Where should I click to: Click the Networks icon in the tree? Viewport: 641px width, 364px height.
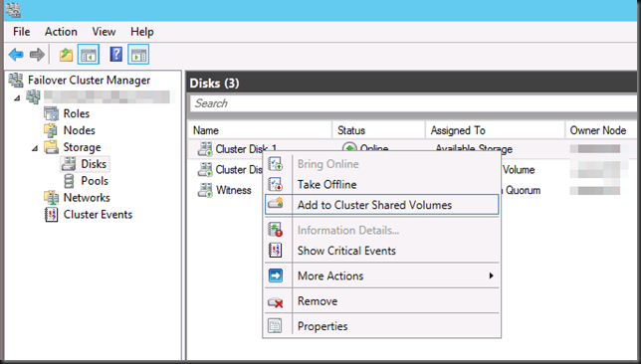coord(52,198)
